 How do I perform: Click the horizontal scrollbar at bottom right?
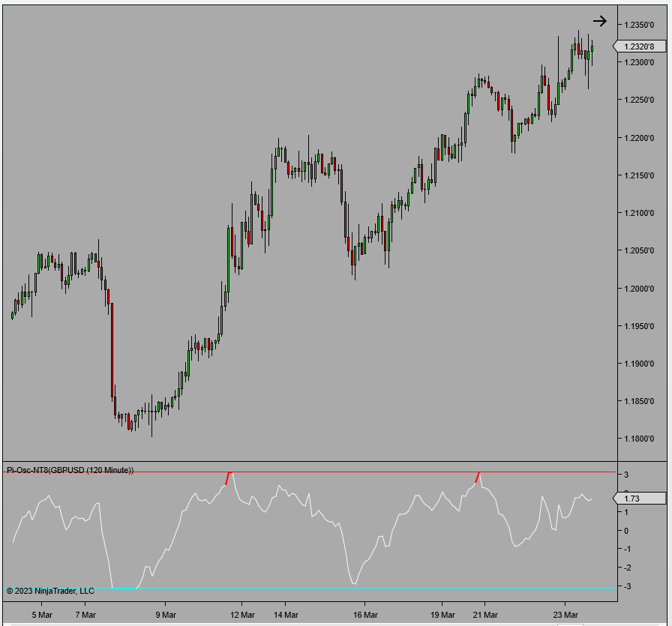point(568,624)
